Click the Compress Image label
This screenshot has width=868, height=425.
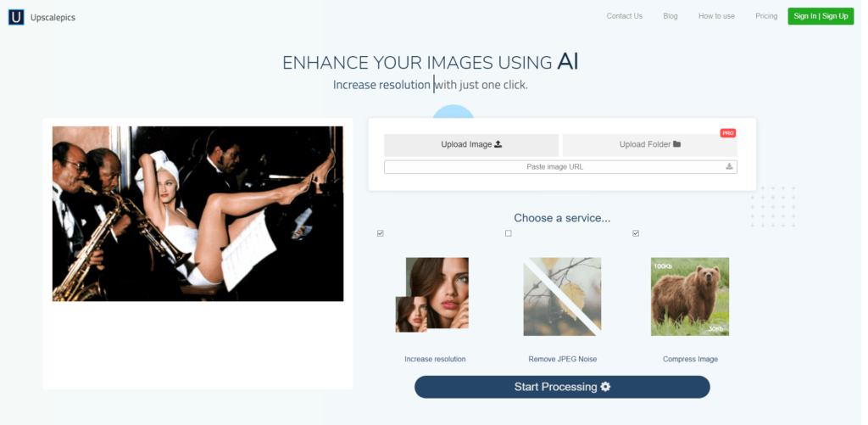[690, 359]
